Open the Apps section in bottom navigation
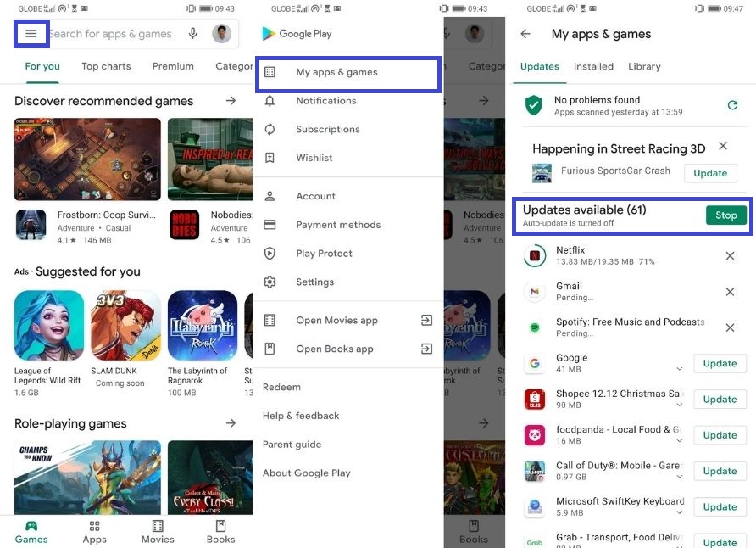 (x=94, y=532)
